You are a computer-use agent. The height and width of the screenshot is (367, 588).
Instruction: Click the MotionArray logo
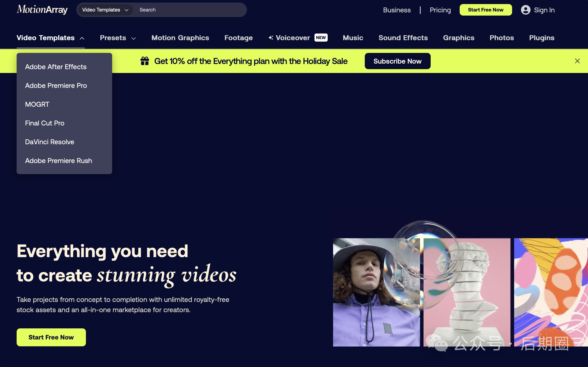coord(42,10)
